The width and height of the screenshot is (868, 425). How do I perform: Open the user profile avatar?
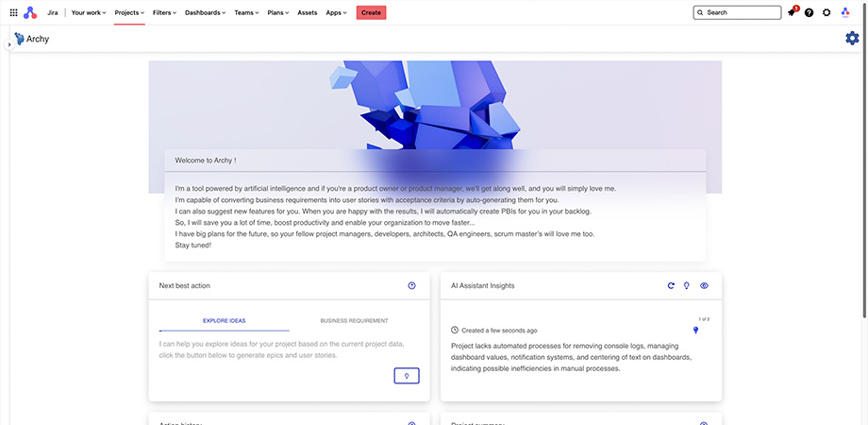coord(845,12)
